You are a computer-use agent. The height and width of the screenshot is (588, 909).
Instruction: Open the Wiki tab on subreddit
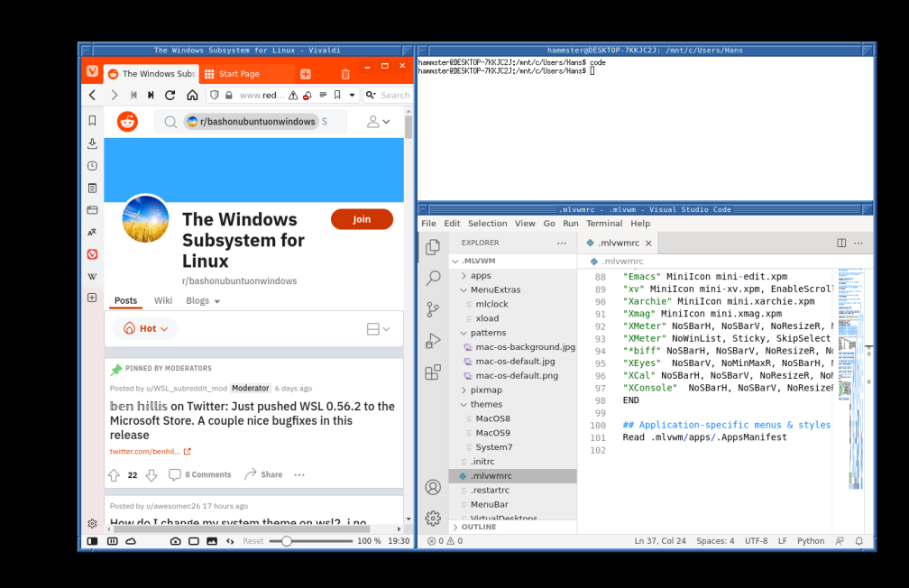pos(163,300)
